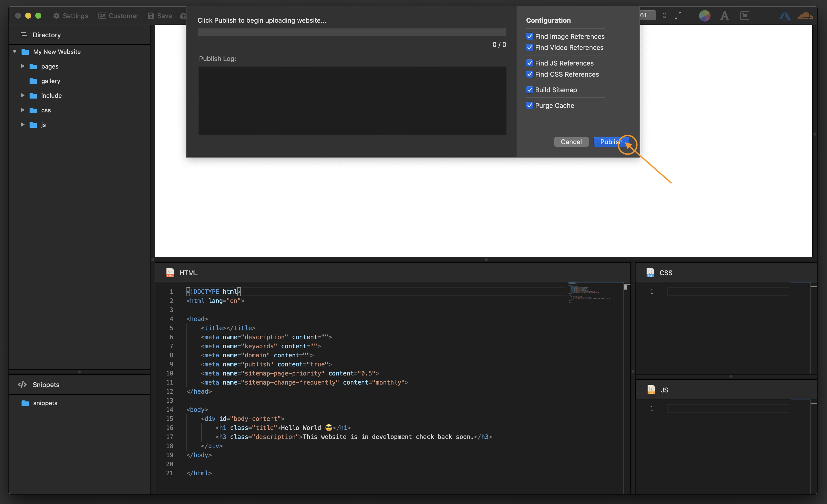Click the Azure logo icon
Viewport: 827px width, 504px height.
coord(785,15)
